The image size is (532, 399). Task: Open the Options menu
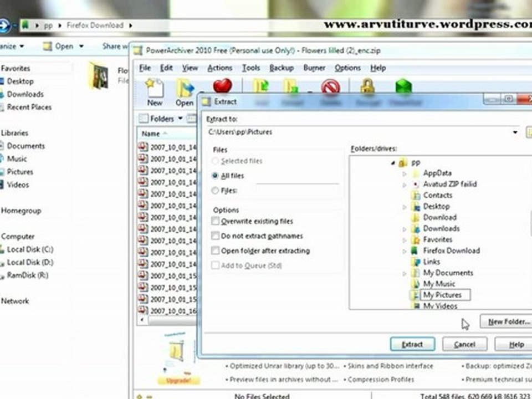(347, 68)
